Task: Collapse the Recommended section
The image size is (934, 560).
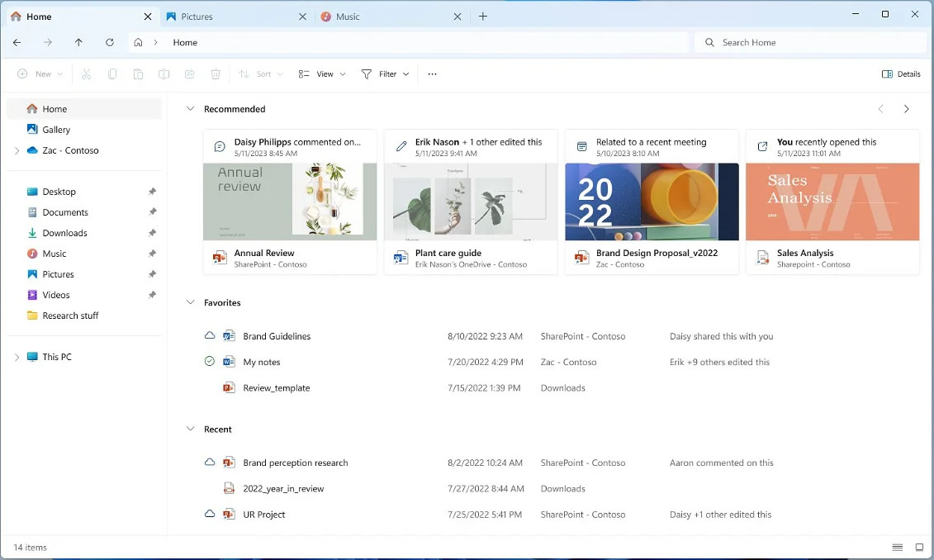Action: click(190, 109)
